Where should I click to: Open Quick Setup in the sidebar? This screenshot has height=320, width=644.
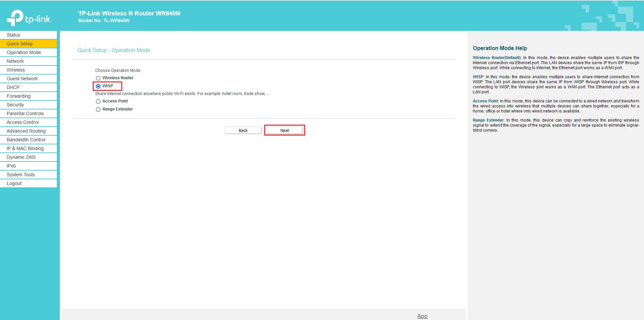(28, 44)
